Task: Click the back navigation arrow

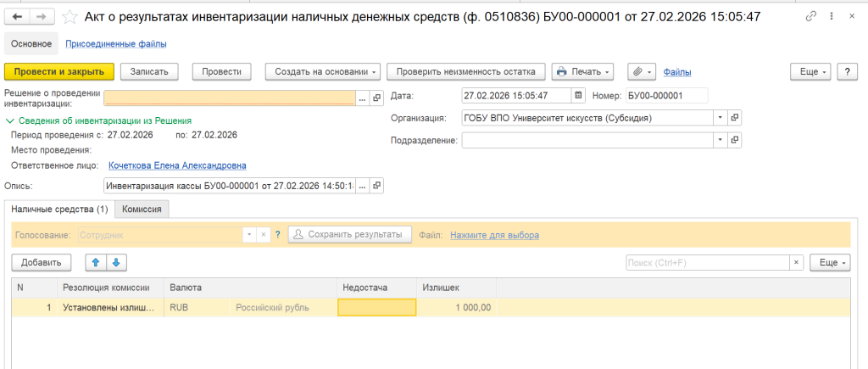Action: pos(17,17)
